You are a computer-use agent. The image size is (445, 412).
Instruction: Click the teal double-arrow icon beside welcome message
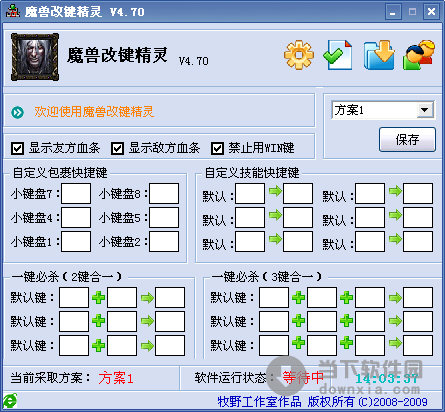pos(18,112)
